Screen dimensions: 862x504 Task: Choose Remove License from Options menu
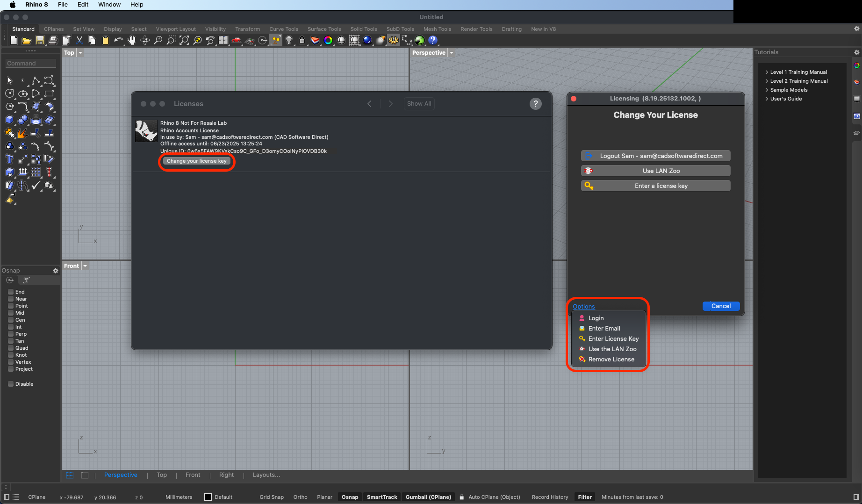609,359
